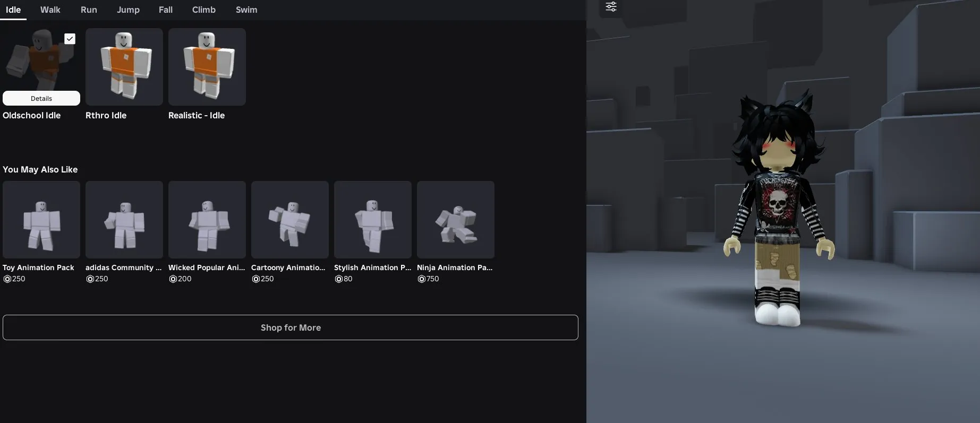Go to the Climb animation tab
This screenshot has width=980, height=423.
203,10
